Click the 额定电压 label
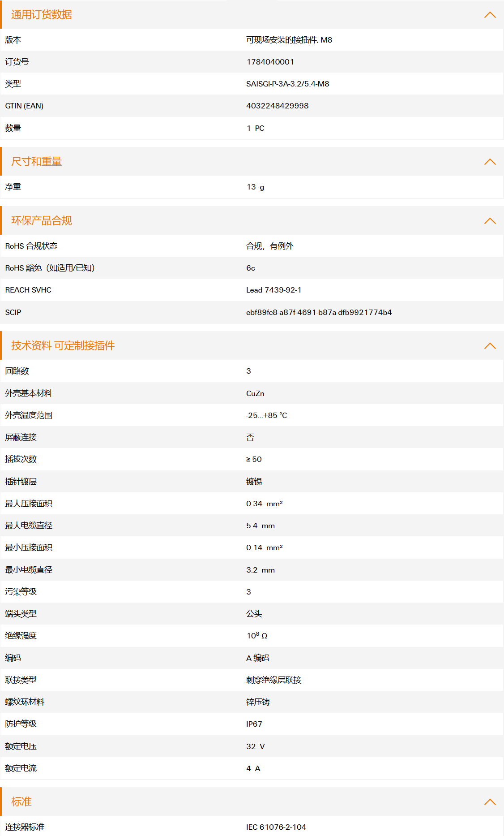The height and width of the screenshot is (836, 504). point(21,746)
